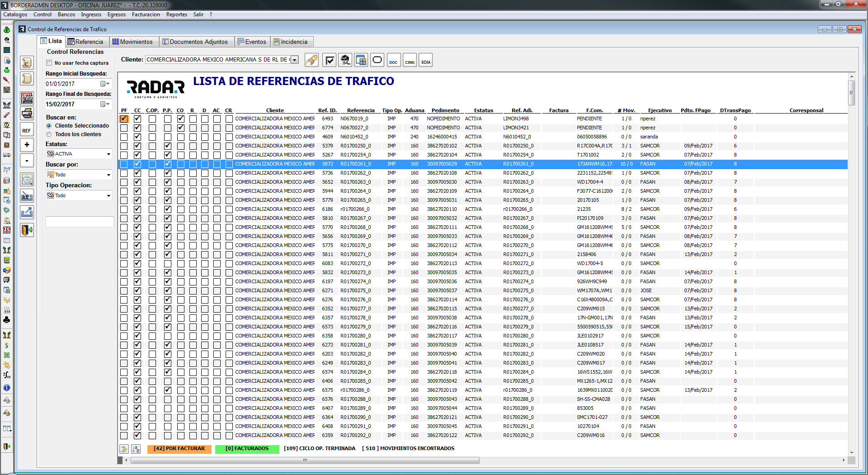Click the rocket launch search button

[x=311, y=60]
